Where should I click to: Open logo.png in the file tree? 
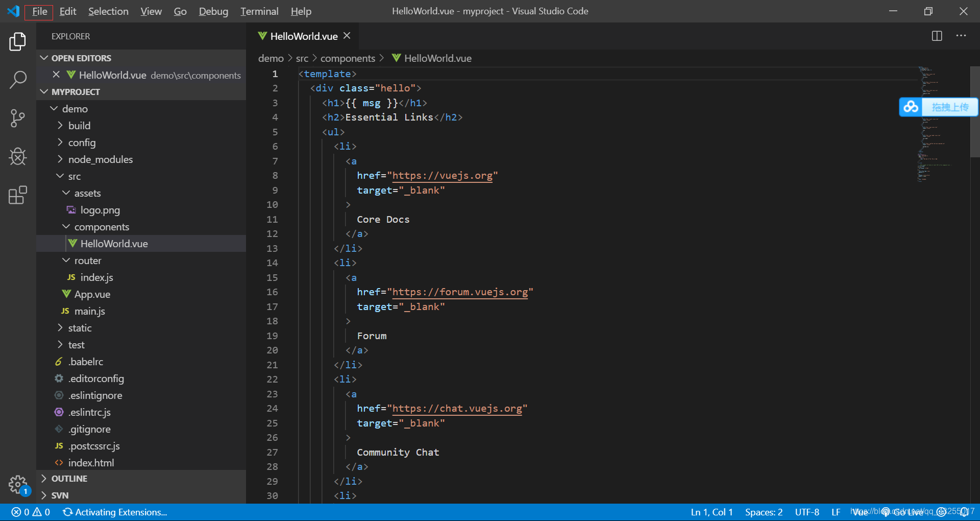click(x=141, y=209)
